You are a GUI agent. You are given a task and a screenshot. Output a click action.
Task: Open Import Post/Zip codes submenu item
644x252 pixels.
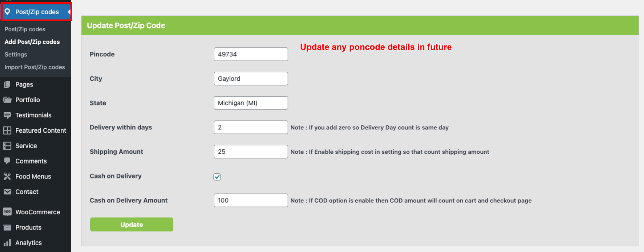pos(35,67)
